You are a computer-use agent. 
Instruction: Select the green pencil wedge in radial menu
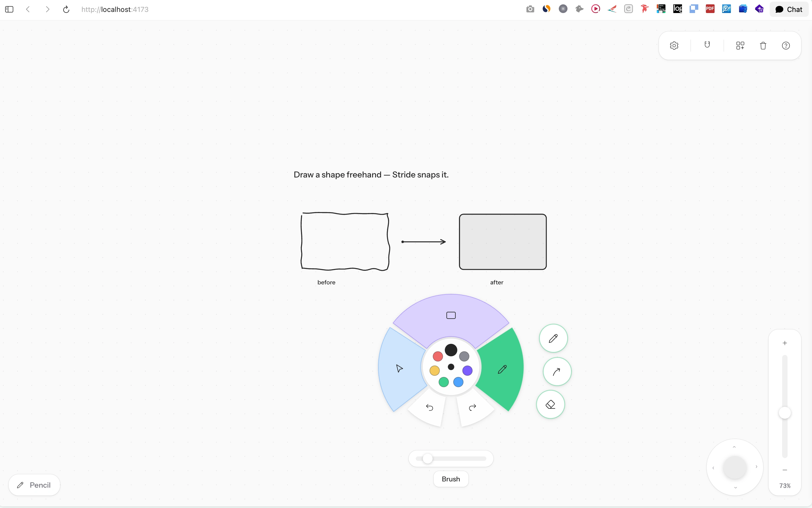(502, 369)
